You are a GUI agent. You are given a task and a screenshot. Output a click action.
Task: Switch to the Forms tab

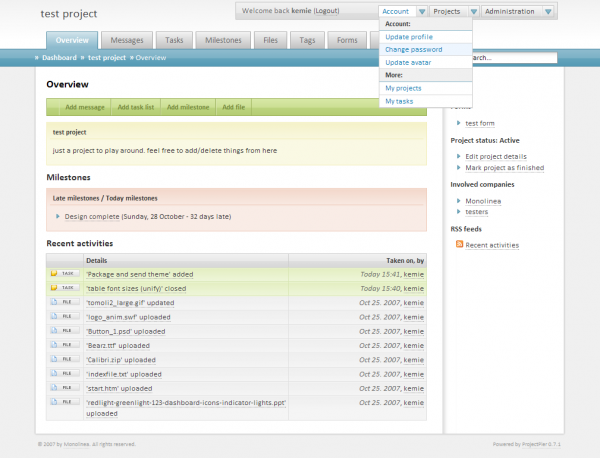347,40
